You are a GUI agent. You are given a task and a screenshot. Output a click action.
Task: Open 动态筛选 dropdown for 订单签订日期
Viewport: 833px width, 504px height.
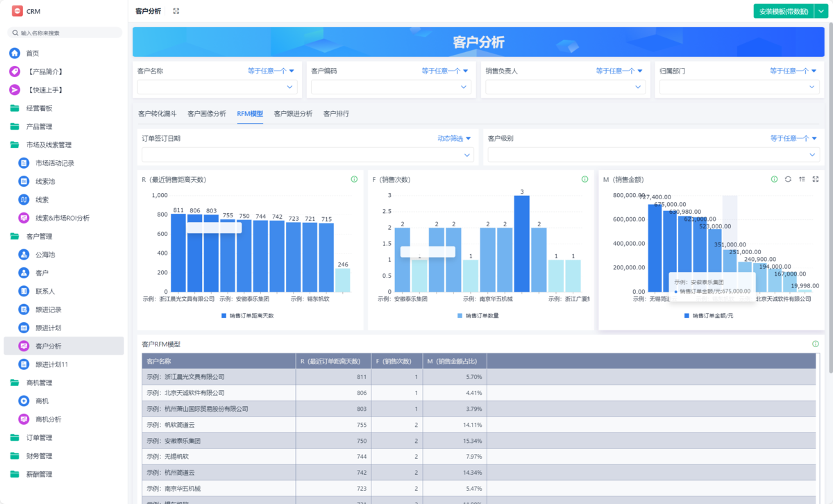coord(454,138)
